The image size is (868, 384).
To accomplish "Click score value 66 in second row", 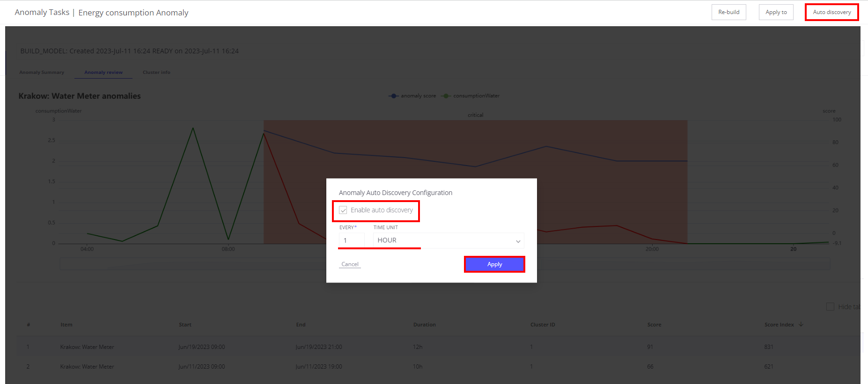I will (650, 367).
